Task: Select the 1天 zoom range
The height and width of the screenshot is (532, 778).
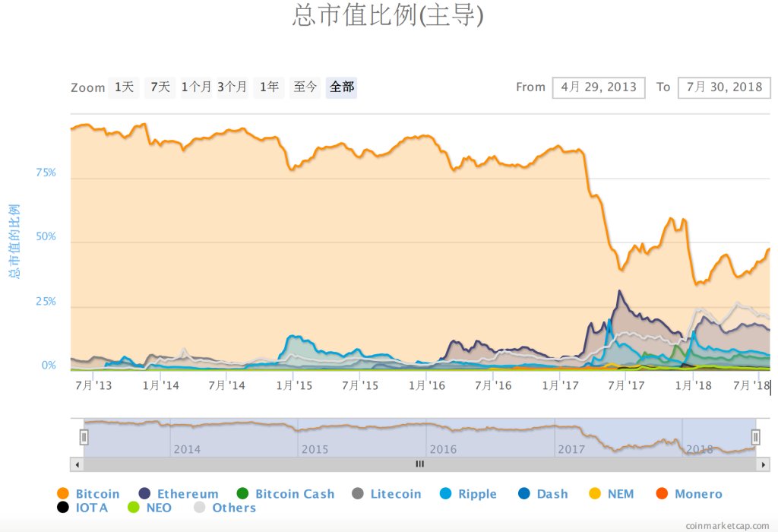Action: 124,87
